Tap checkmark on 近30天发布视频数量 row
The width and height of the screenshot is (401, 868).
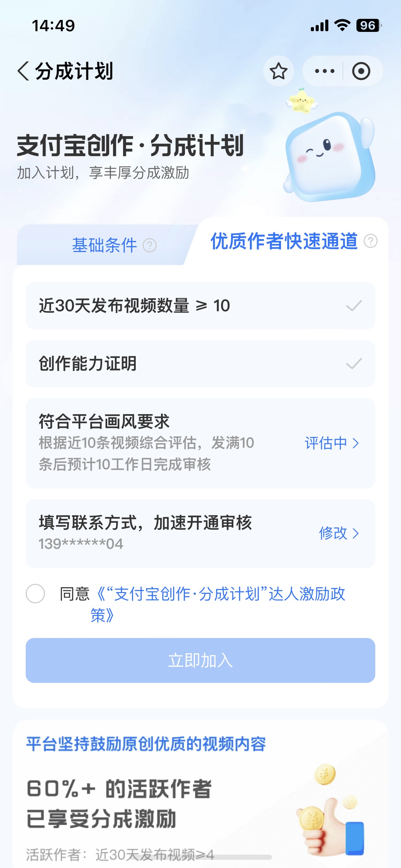[354, 305]
